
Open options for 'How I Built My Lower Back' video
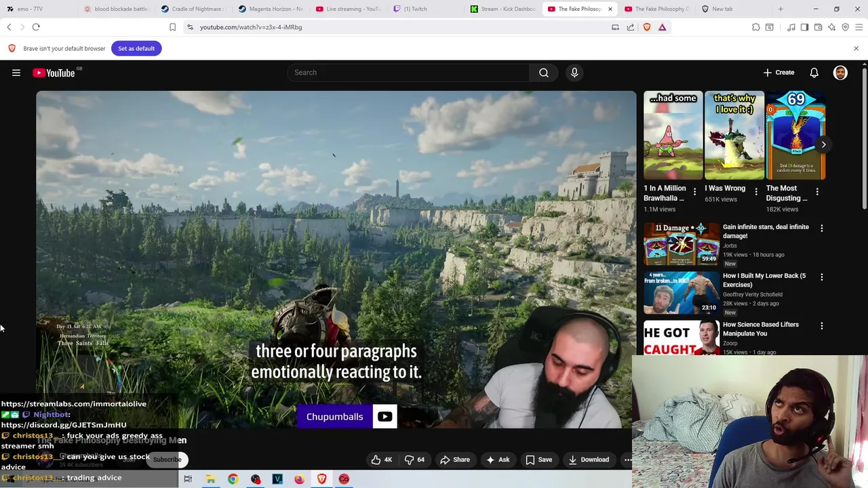[821, 277]
